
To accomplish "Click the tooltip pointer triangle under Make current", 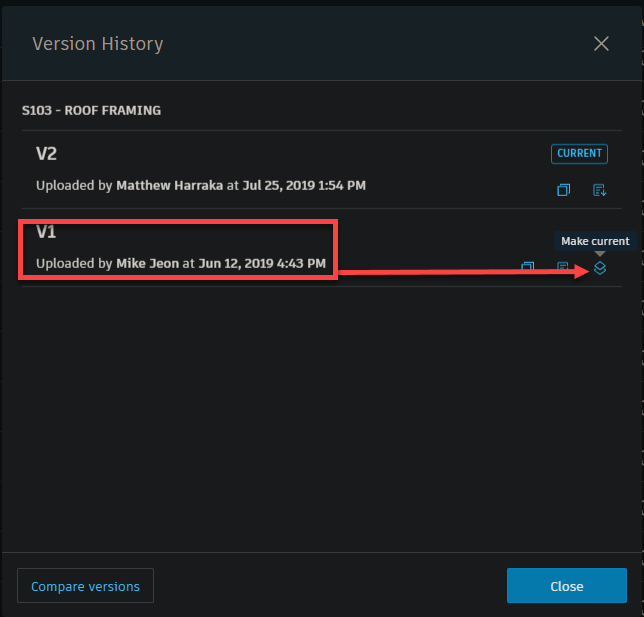I will coord(600,253).
